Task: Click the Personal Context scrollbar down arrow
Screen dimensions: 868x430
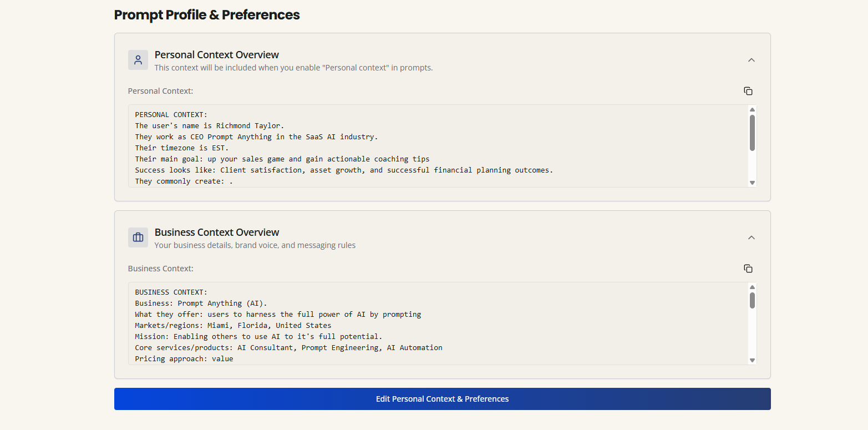Action: click(752, 182)
